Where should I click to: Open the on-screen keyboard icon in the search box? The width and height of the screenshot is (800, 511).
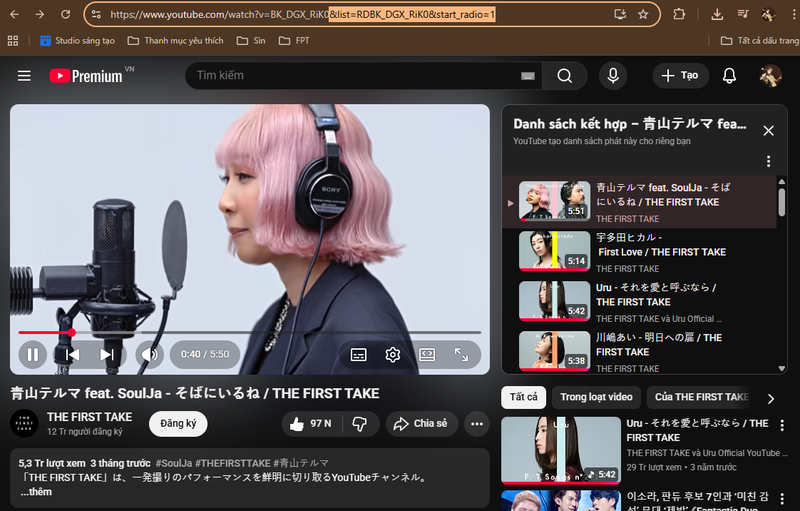pyautogui.click(x=528, y=76)
